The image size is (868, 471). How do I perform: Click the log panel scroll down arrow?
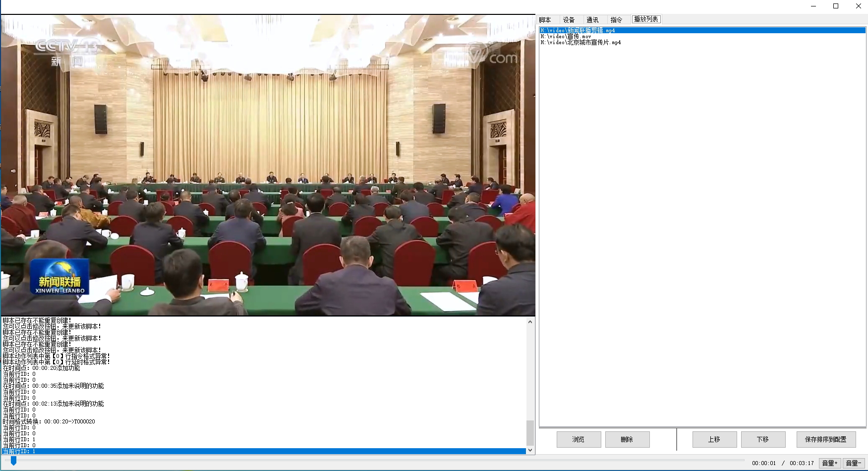coord(530,450)
